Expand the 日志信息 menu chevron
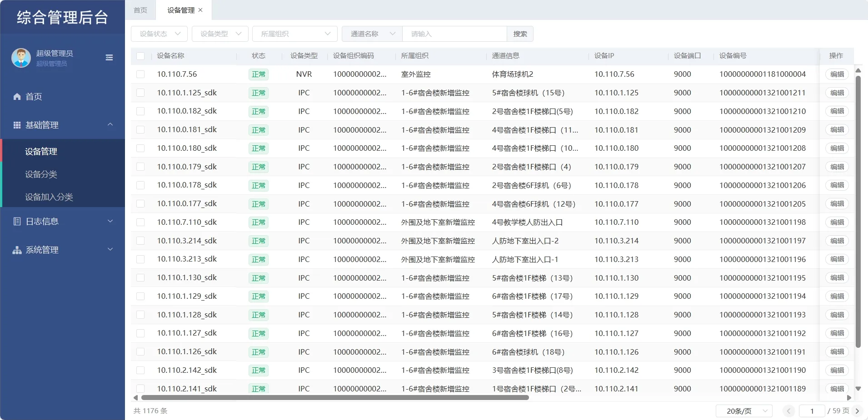The width and height of the screenshot is (868, 420). point(110,221)
